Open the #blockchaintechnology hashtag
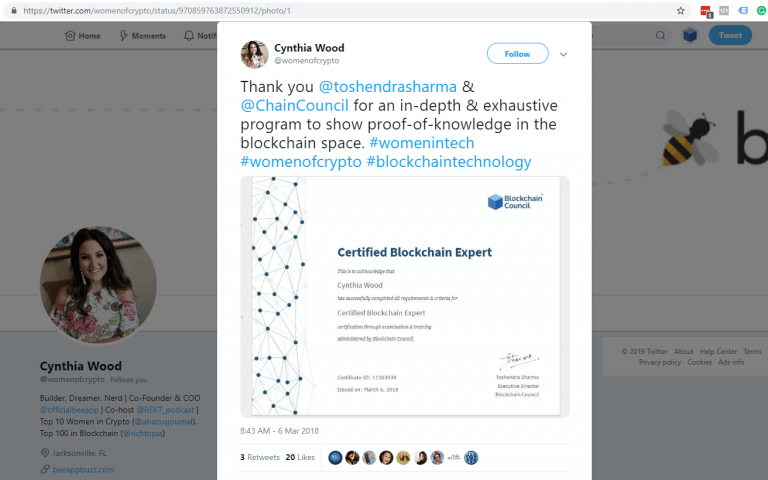 tap(449, 162)
